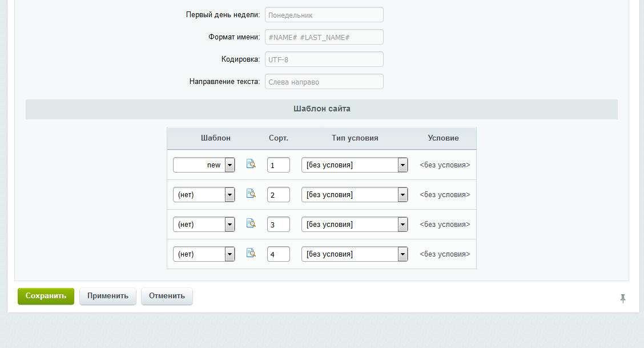Expand condition type dropdown in first row

pyautogui.click(x=355, y=165)
